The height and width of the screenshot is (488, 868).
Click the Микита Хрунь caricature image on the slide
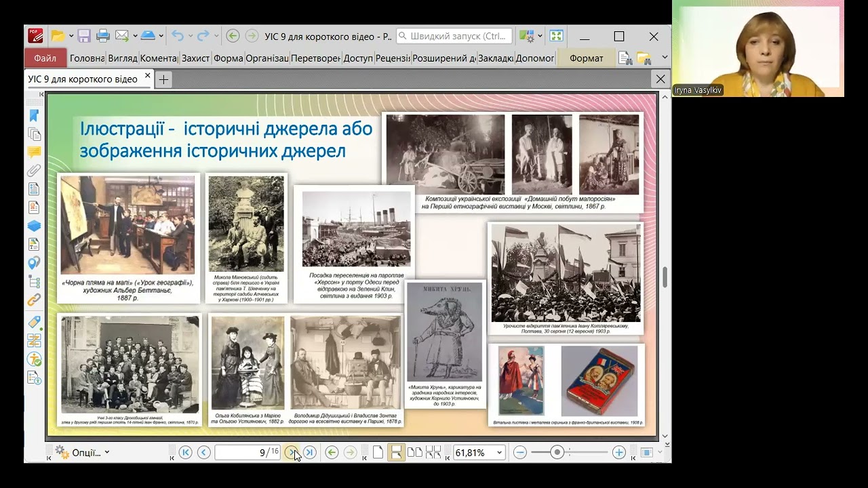click(x=445, y=332)
